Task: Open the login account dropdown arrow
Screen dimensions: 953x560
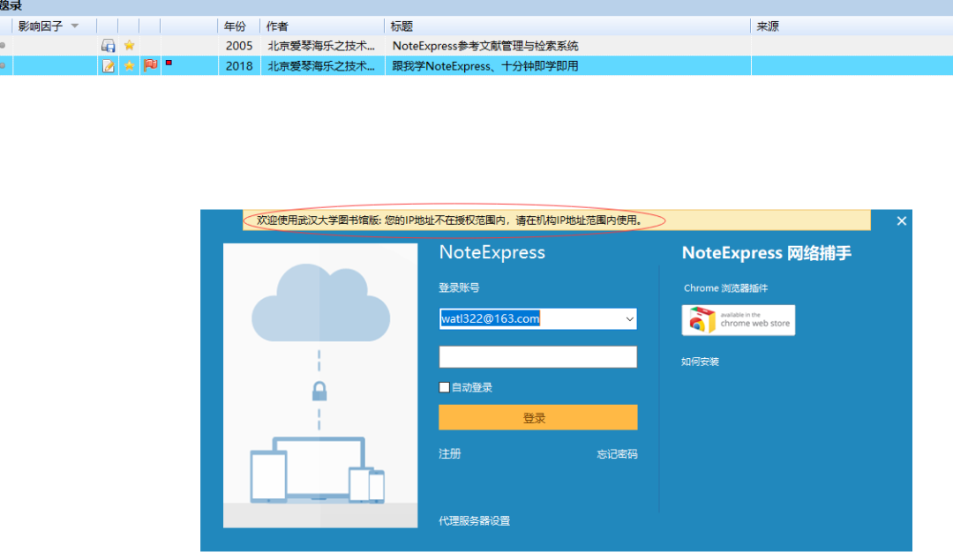Action: (629, 318)
